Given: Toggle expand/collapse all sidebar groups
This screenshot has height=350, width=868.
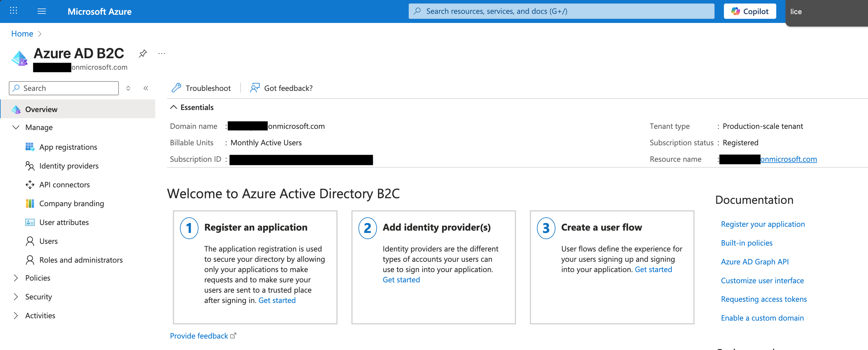Looking at the screenshot, I should click(128, 88).
